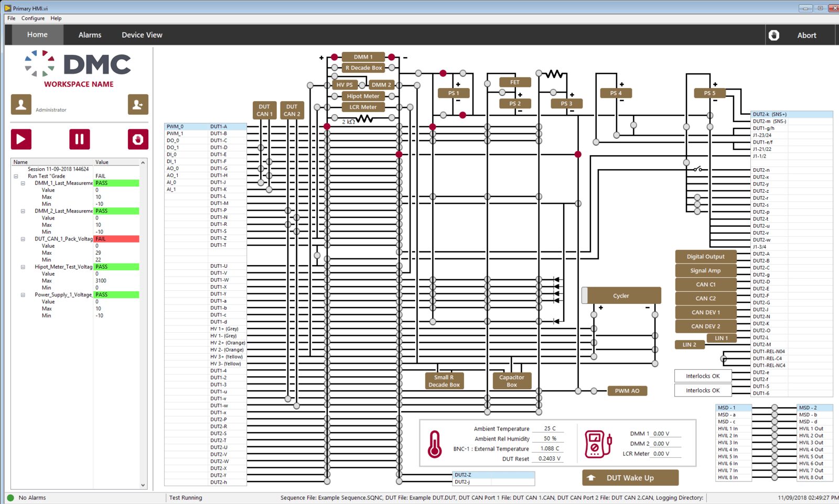Click the red stop hand button
839x504 pixels.
[x=138, y=139]
